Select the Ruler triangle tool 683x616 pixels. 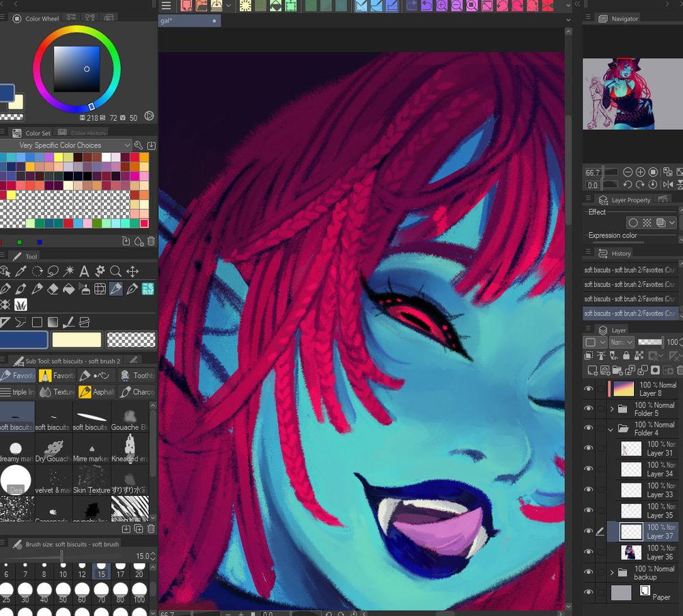[5, 322]
